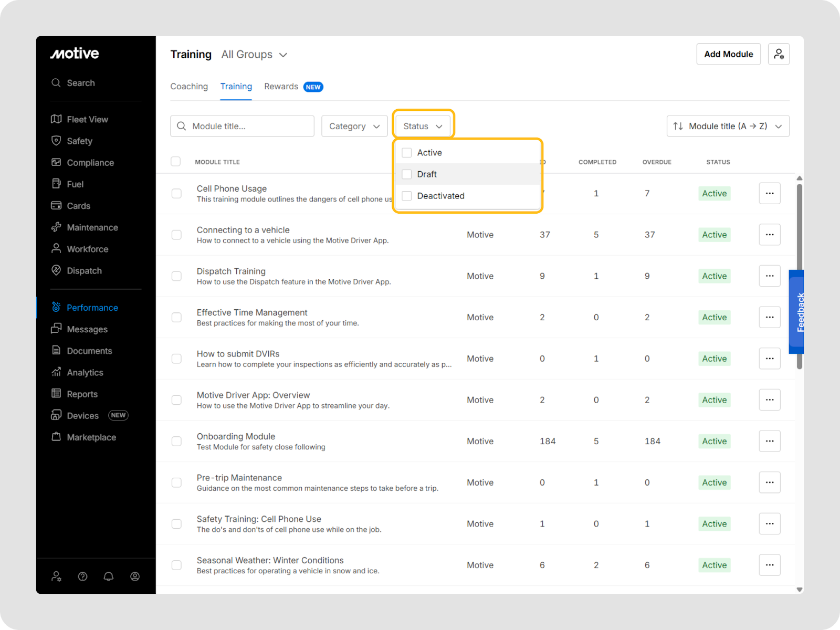Check the Active status filter checkbox
This screenshot has width=840, height=630.
point(407,153)
